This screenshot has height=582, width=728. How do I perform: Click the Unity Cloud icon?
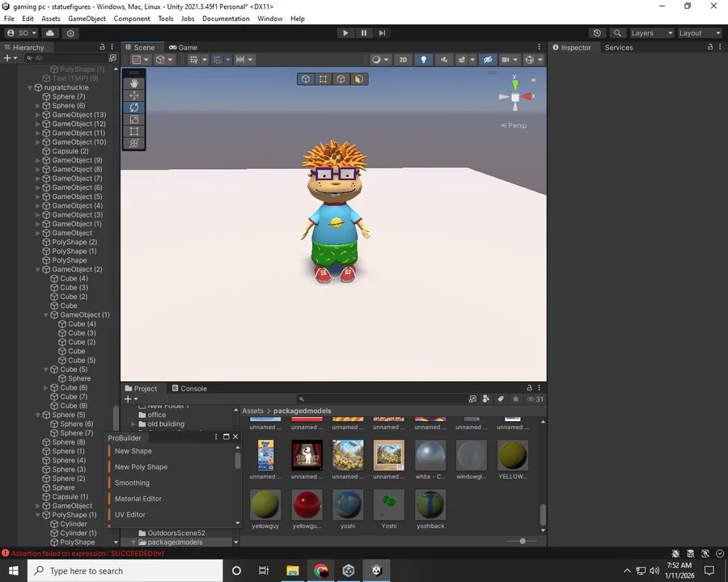(x=50, y=33)
